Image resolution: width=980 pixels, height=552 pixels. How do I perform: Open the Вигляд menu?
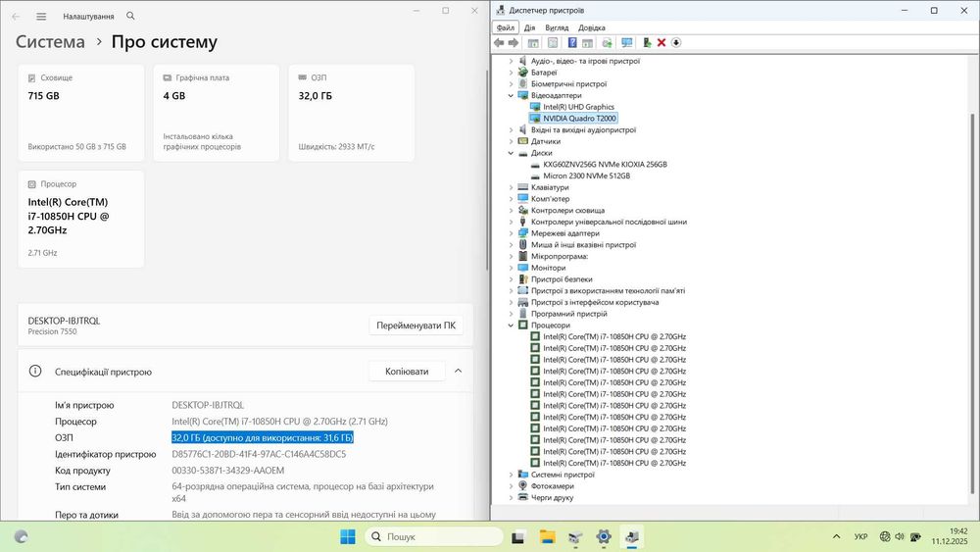(557, 27)
